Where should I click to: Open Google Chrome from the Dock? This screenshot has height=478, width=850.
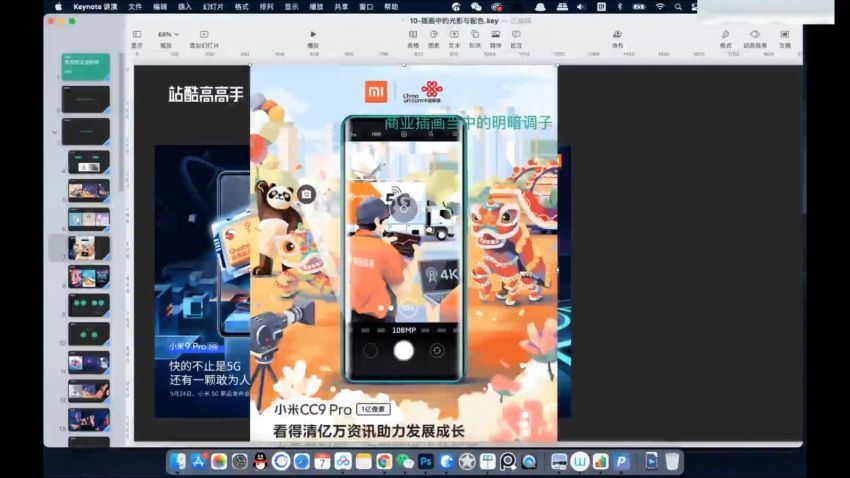[384, 461]
